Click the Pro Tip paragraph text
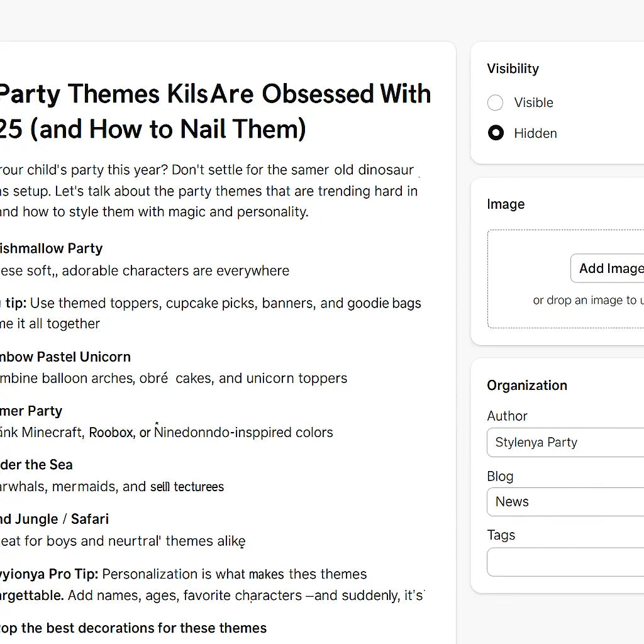The width and height of the screenshot is (644, 644). coord(189,584)
